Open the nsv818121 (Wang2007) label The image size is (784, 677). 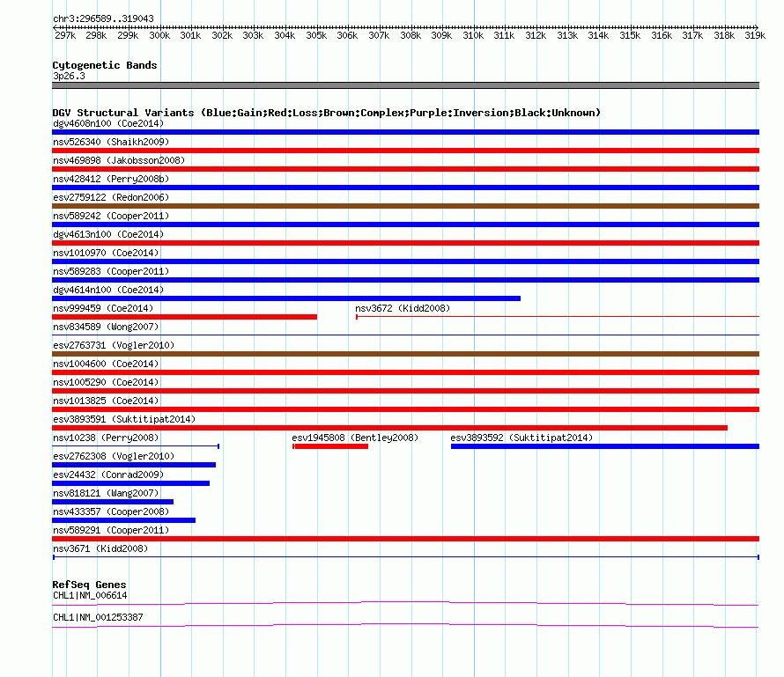[106, 493]
